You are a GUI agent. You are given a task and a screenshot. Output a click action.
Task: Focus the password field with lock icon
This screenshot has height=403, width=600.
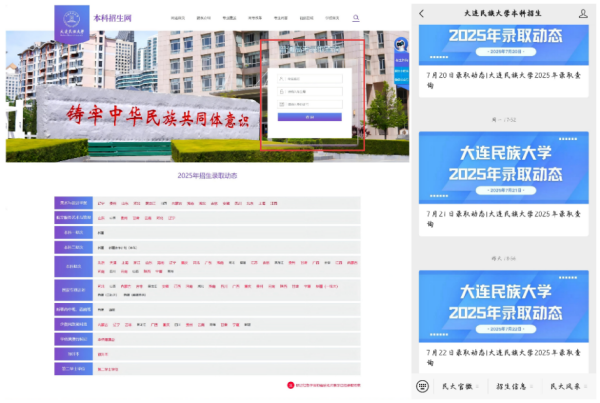coord(310,91)
